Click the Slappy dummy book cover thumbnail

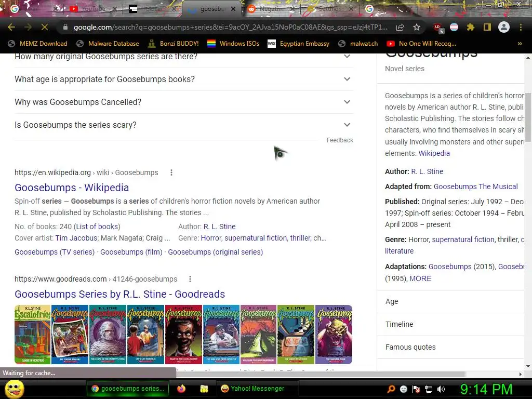click(183, 335)
